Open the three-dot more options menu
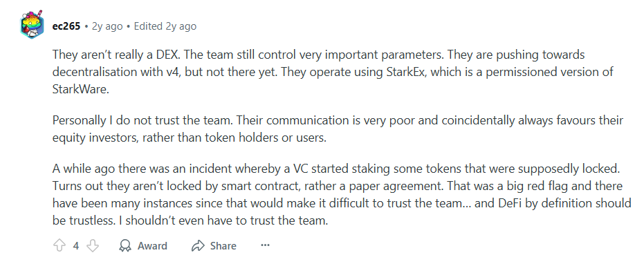 tap(266, 245)
